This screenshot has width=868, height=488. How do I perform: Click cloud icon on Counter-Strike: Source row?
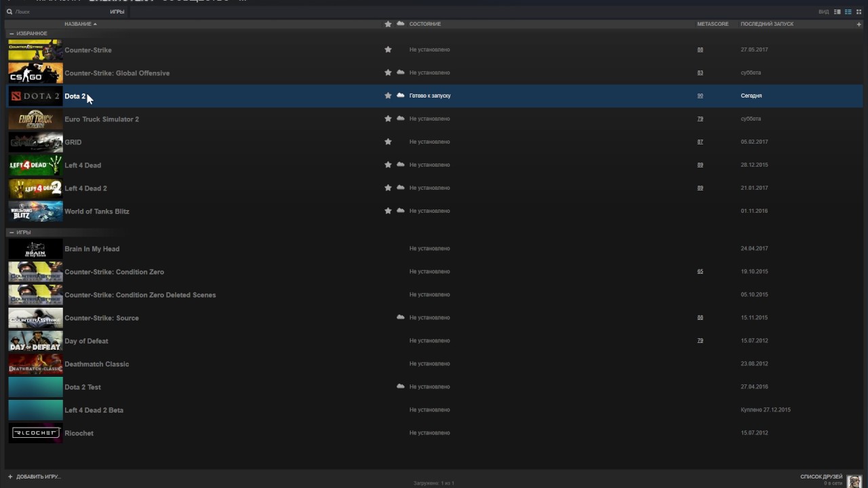401,317
